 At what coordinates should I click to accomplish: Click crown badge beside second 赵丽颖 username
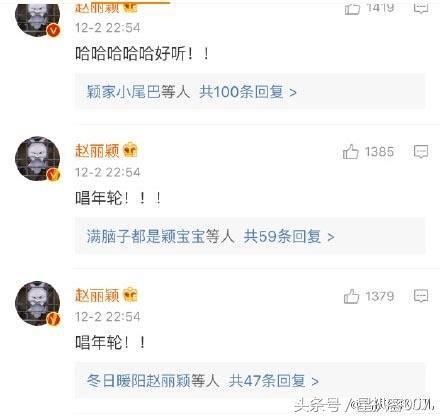point(130,150)
